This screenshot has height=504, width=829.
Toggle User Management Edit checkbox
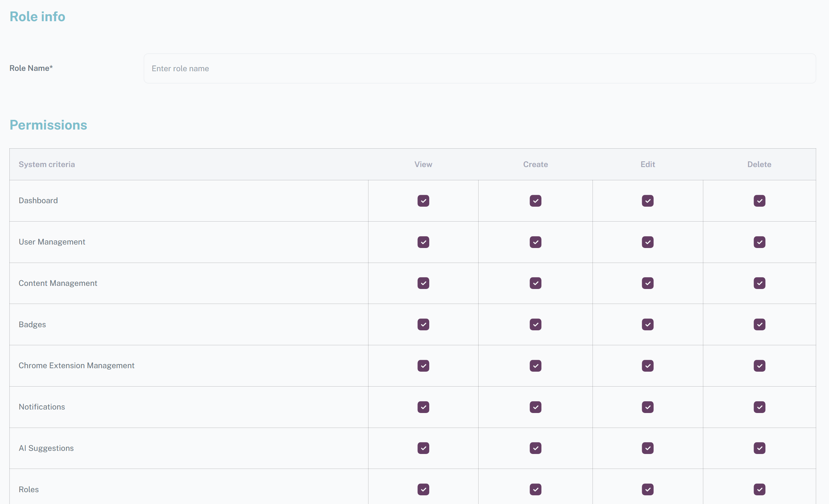[x=647, y=242]
